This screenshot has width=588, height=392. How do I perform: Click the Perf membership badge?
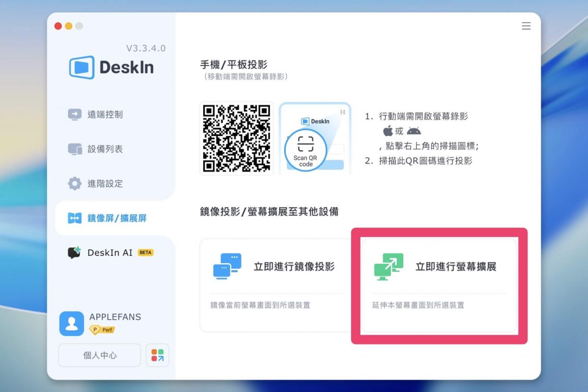click(102, 330)
